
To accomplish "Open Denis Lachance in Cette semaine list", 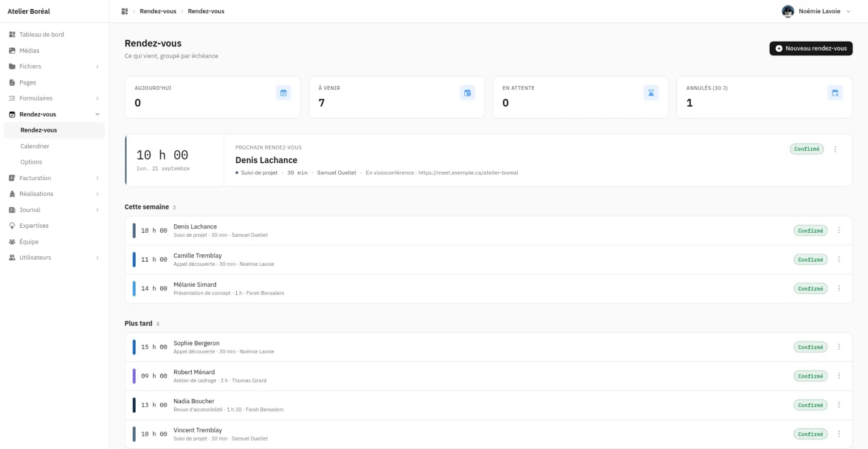I will tap(488, 230).
